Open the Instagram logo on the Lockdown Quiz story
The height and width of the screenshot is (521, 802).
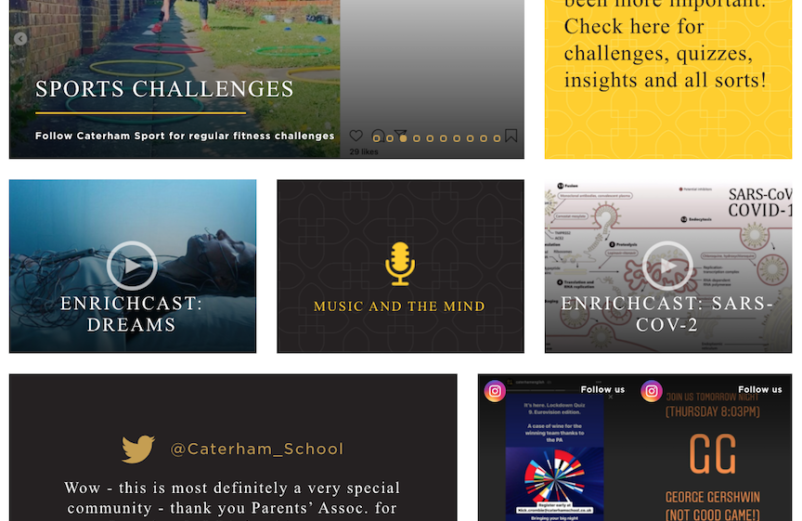[495, 391]
